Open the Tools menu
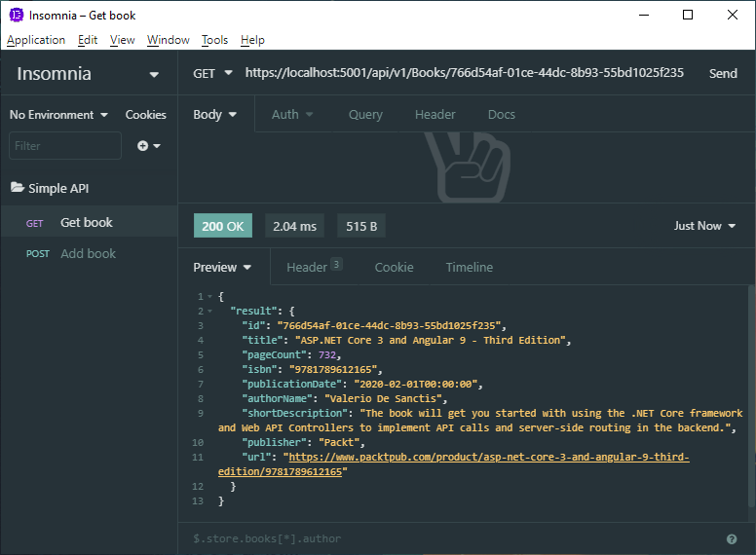This screenshot has height=555, width=756. coord(214,40)
